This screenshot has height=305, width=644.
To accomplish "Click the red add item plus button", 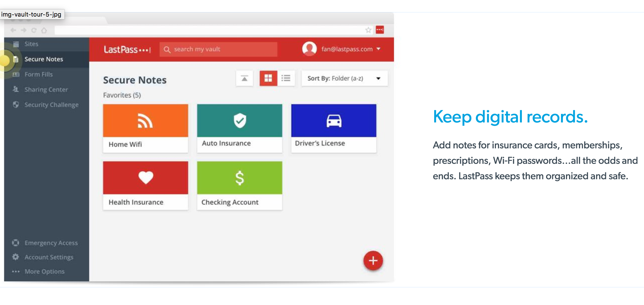I will point(373,260).
